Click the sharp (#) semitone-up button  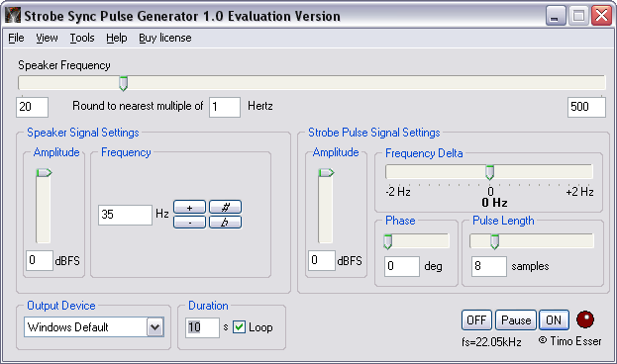click(x=225, y=207)
